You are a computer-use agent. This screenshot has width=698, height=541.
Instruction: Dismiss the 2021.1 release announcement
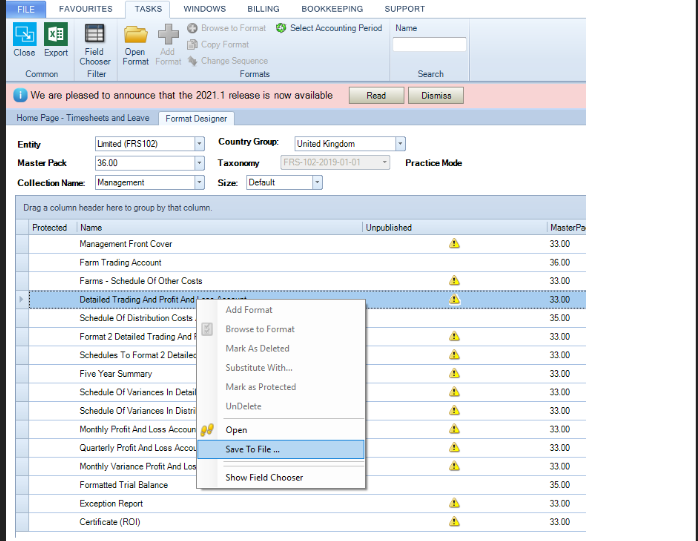(x=436, y=96)
